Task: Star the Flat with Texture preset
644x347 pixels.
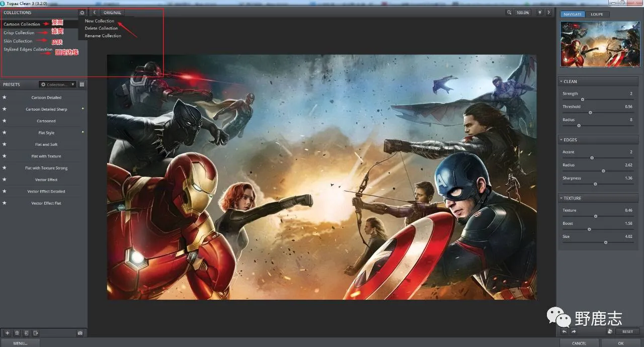Action: tap(5, 156)
